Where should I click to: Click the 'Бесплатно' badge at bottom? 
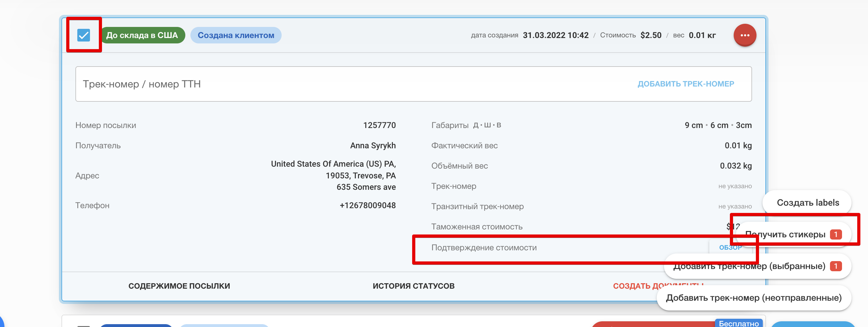click(x=739, y=323)
